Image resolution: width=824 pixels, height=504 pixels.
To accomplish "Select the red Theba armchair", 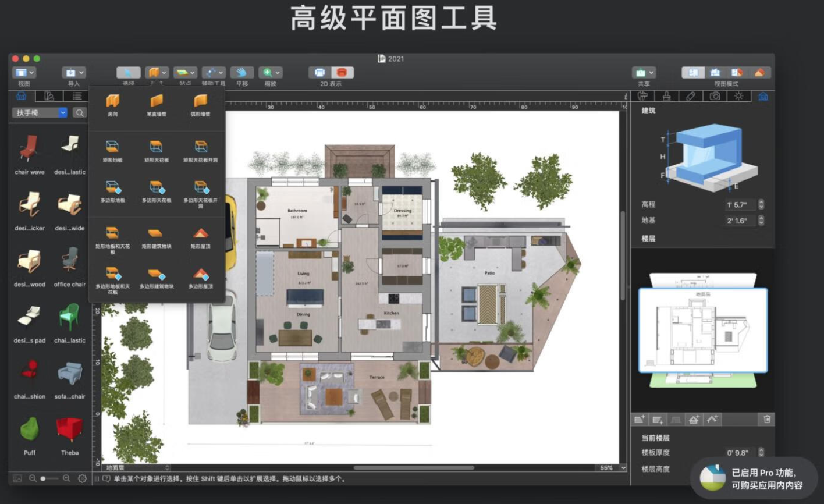I will tap(70, 435).
